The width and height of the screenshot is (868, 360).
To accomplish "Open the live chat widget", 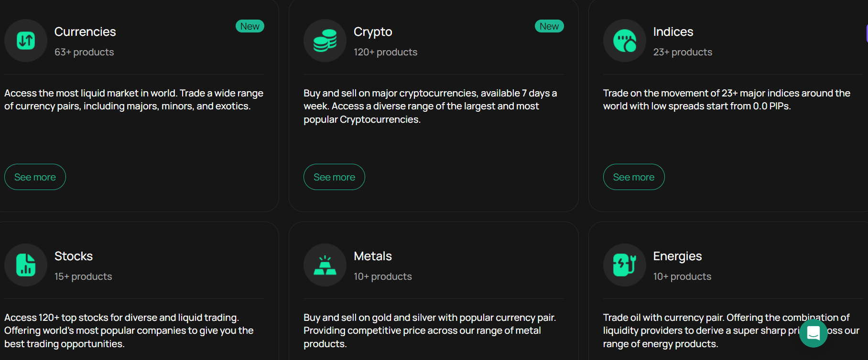I will coord(814,333).
